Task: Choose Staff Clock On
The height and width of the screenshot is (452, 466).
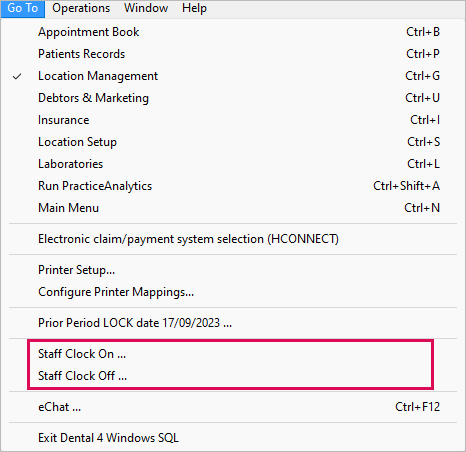Action: [233, 354]
